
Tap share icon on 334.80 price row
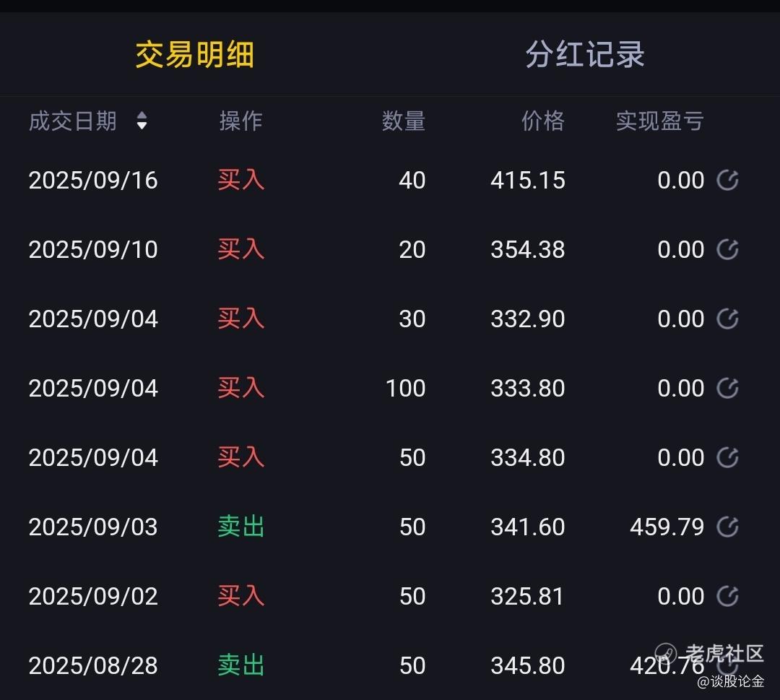click(727, 458)
